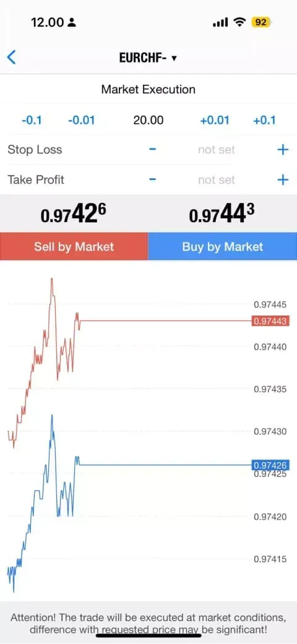This screenshot has height=644, width=297.
Task: Click Buy by Market button
Action: [223, 246]
